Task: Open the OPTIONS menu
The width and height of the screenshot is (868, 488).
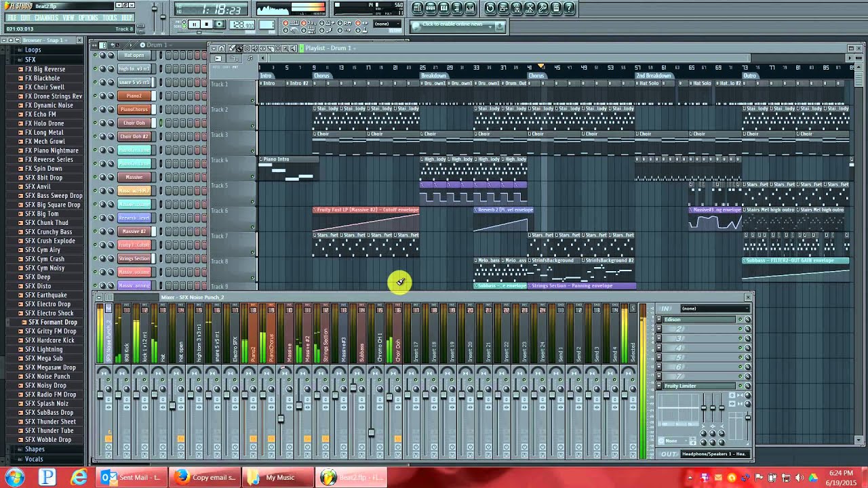Action: pyautogui.click(x=88, y=18)
